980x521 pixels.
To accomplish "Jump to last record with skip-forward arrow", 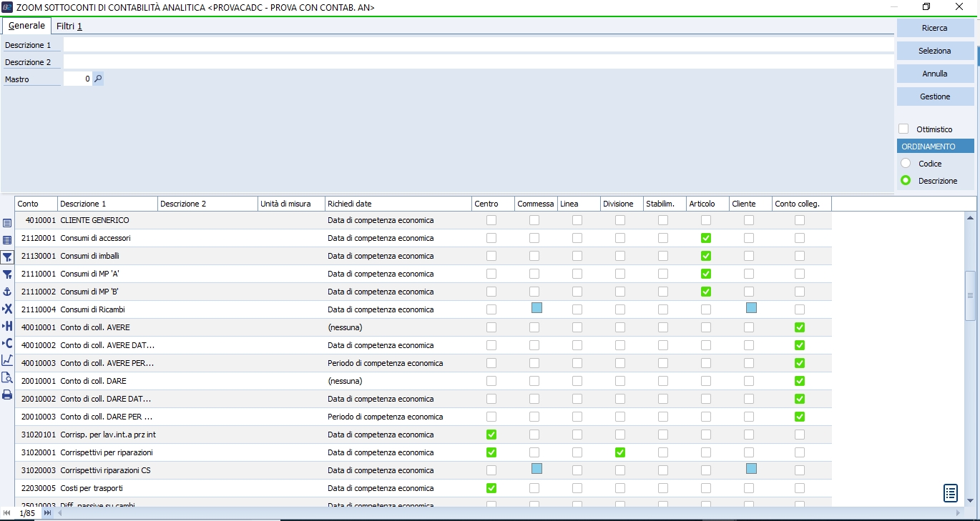I will tap(47, 513).
